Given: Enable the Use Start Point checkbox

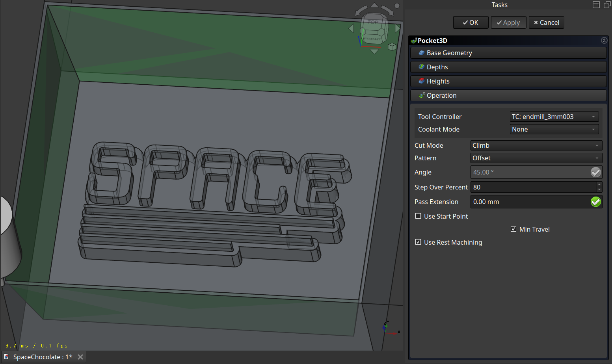Looking at the screenshot, I should pyautogui.click(x=418, y=216).
